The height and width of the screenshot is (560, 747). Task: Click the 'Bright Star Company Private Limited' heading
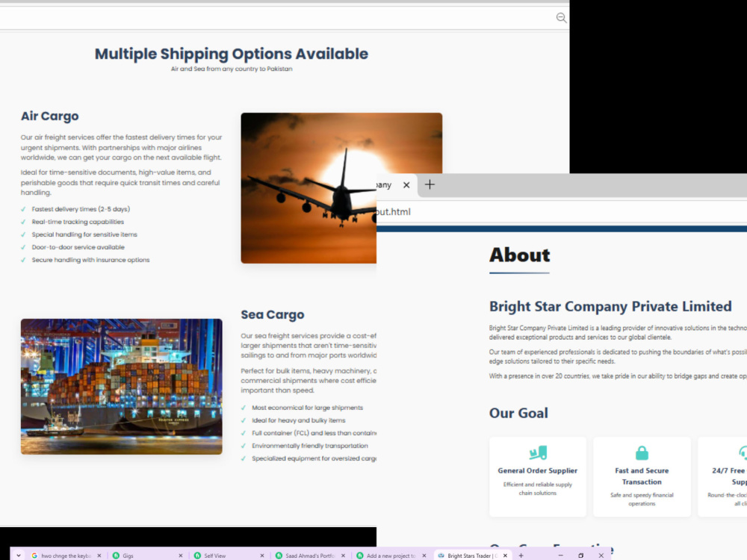[x=610, y=306]
